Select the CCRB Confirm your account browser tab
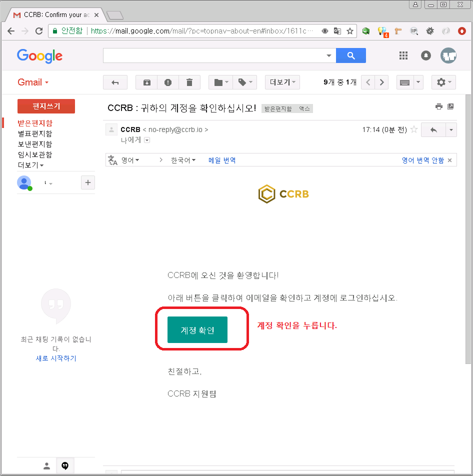The height and width of the screenshot is (476, 473). [x=56, y=15]
